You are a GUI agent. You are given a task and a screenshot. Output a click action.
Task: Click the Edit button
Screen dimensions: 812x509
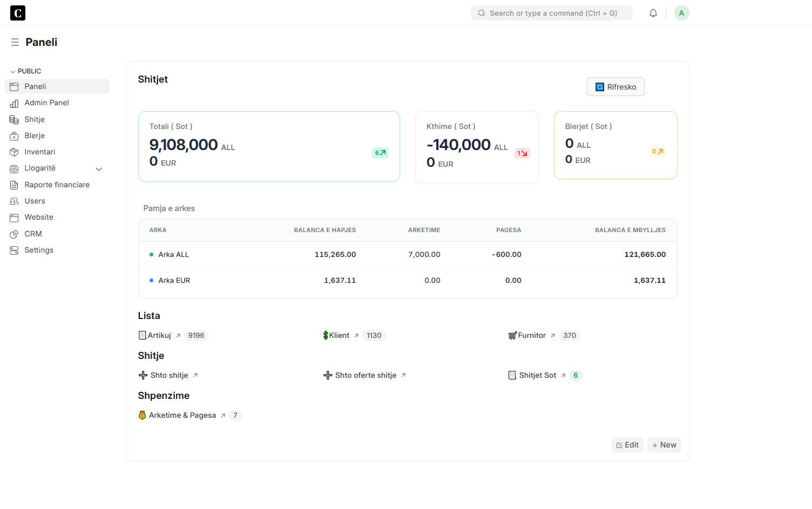coord(627,444)
